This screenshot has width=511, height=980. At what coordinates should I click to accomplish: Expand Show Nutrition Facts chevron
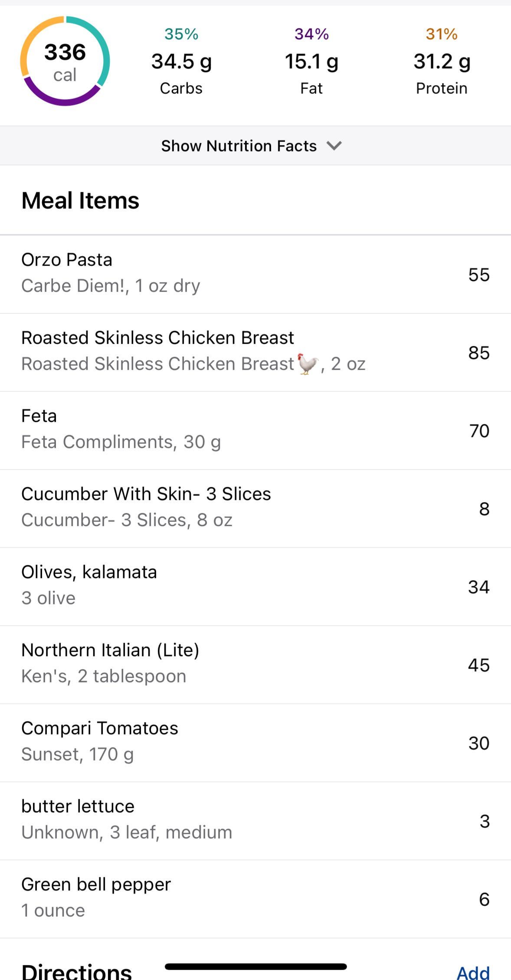pos(334,146)
